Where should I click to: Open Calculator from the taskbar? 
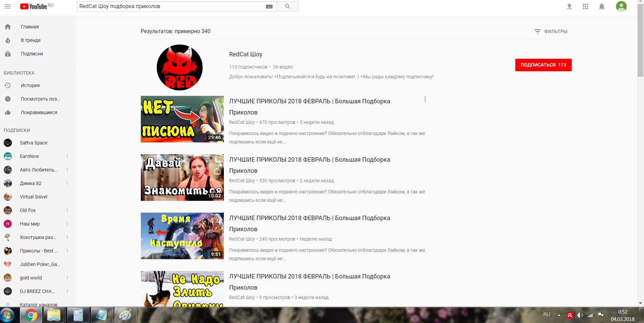pos(78,316)
